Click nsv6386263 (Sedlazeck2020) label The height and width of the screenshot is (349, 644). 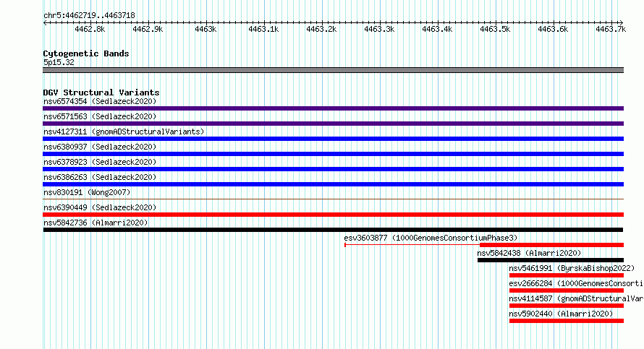click(x=100, y=177)
